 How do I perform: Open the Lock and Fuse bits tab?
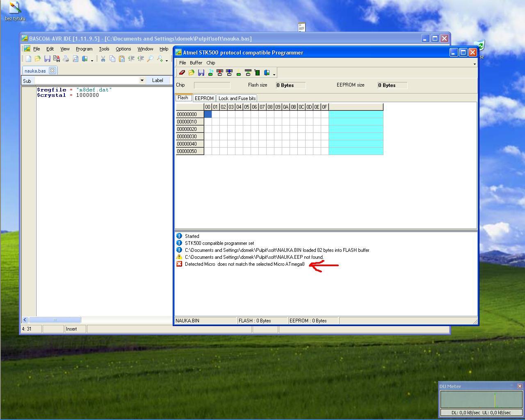237,98
